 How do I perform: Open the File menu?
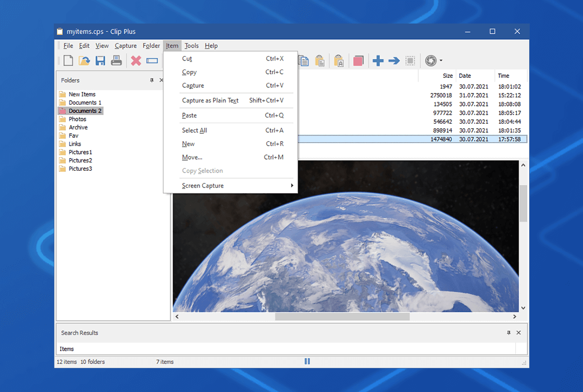pyautogui.click(x=68, y=46)
